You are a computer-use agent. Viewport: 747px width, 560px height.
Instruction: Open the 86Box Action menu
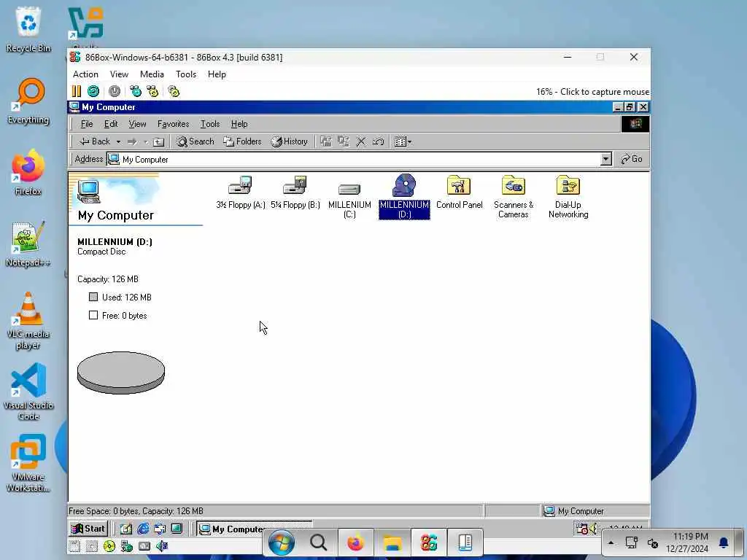[85, 74]
